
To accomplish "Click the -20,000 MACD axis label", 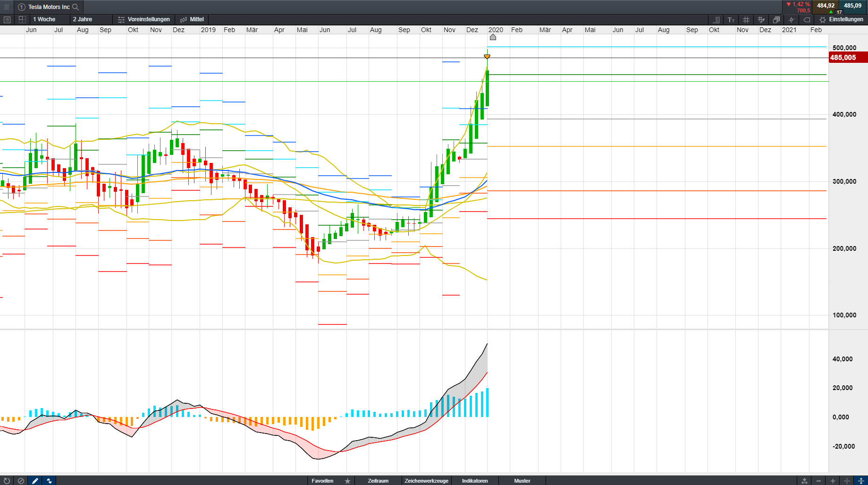I will [843, 446].
